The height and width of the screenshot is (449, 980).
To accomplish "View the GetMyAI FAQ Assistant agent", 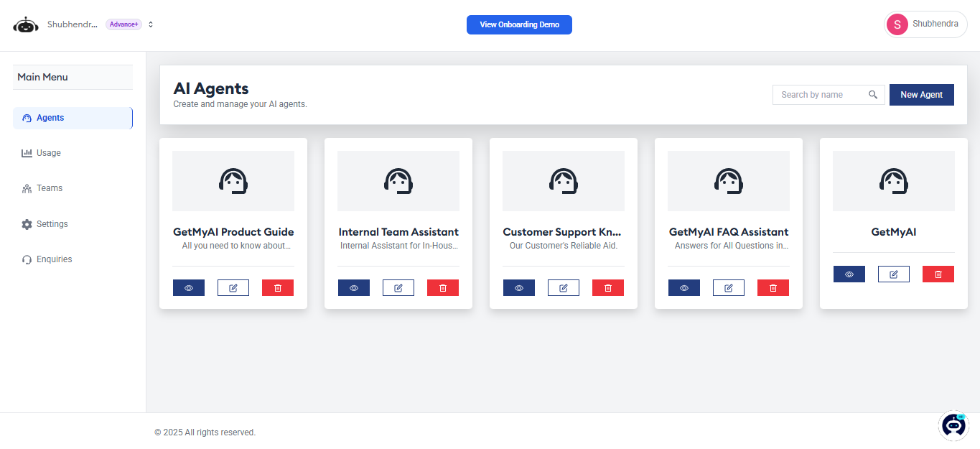I will click(684, 288).
